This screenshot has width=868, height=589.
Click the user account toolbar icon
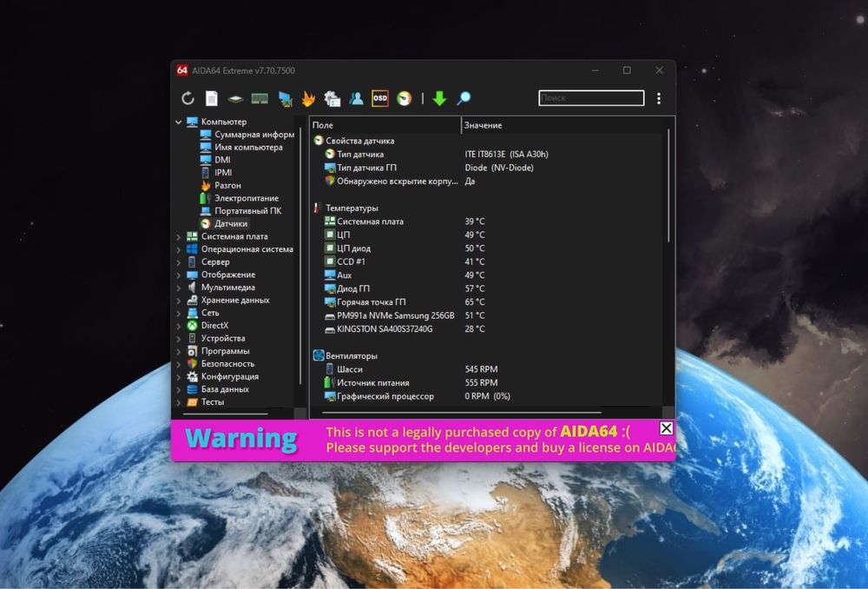(x=356, y=99)
